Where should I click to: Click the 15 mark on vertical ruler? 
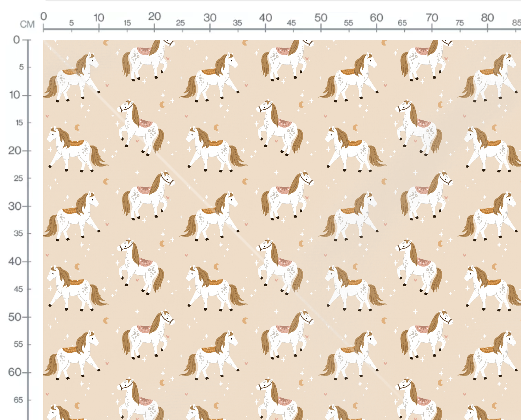click(19, 123)
